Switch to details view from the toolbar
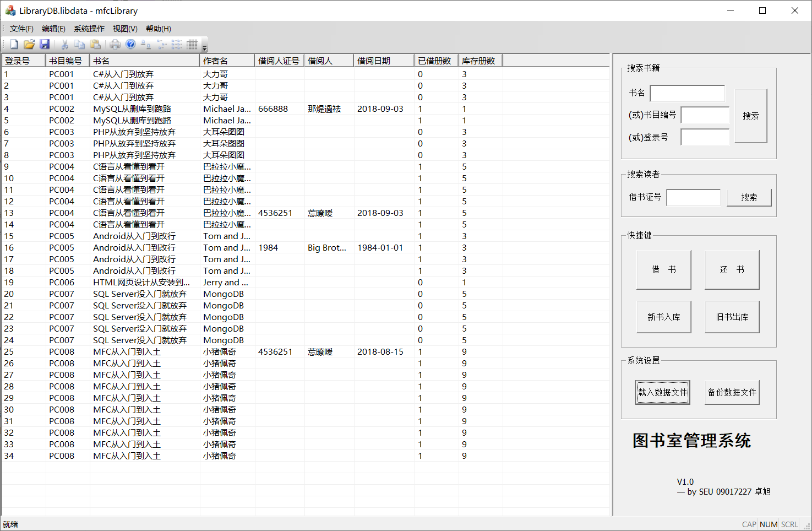Viewport: 812px width, 531px height. click(192, 44)
